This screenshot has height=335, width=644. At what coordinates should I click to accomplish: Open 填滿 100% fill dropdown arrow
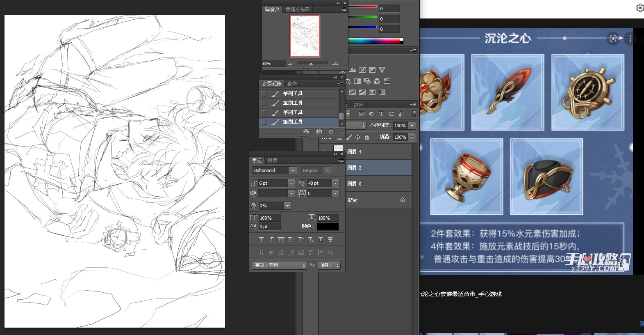click(x=412, y=137)
